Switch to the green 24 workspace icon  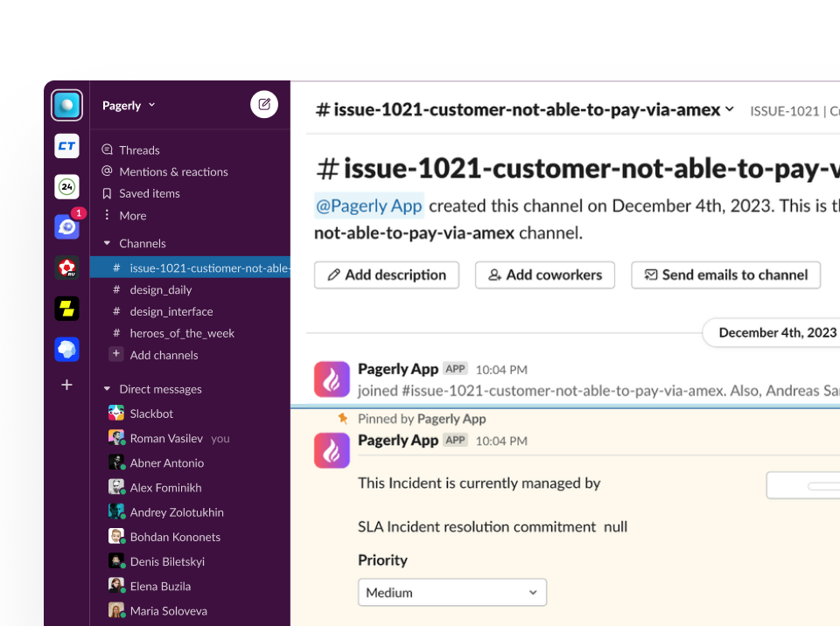click(x=67, y=187)
